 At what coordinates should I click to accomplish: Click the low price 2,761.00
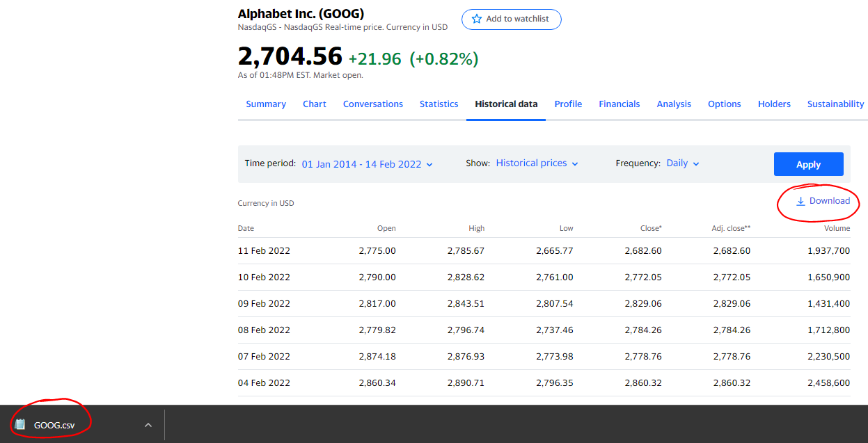[555, 277]
